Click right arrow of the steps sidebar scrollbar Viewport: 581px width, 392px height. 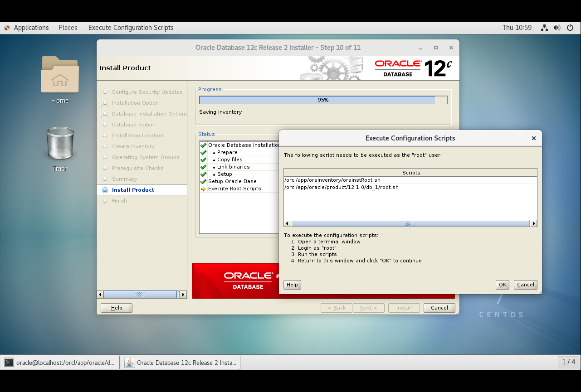[183, 295]
